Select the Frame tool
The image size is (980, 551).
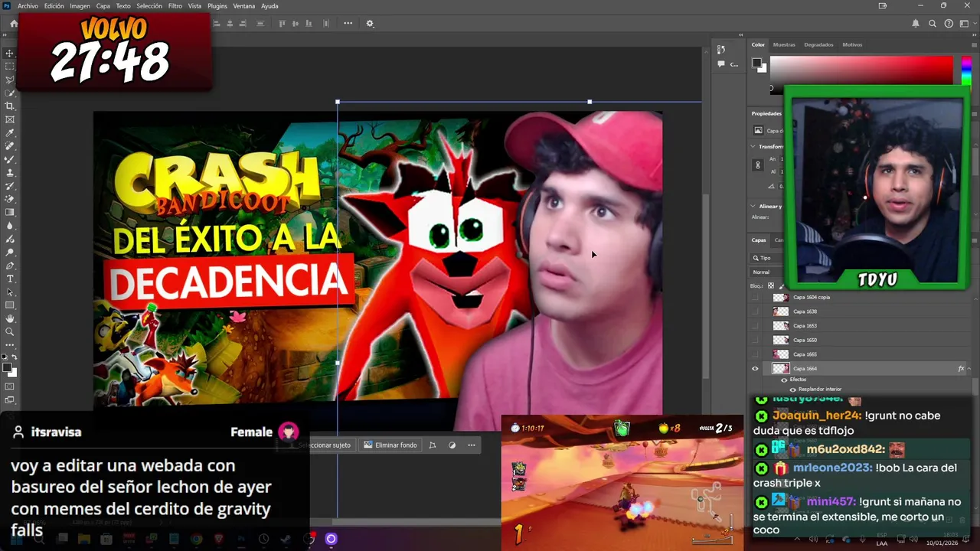tap(10, 119)
